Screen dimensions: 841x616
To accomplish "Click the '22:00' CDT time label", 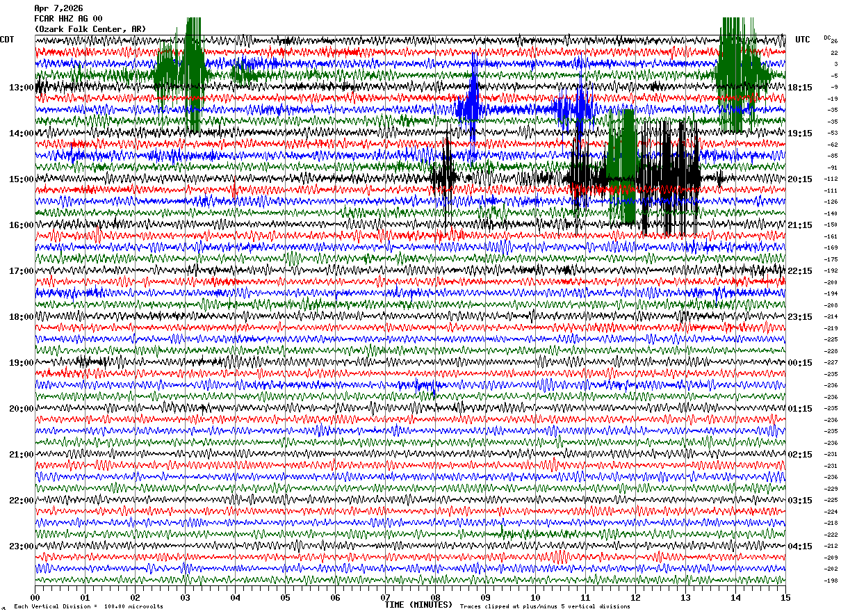I will 21,501.
